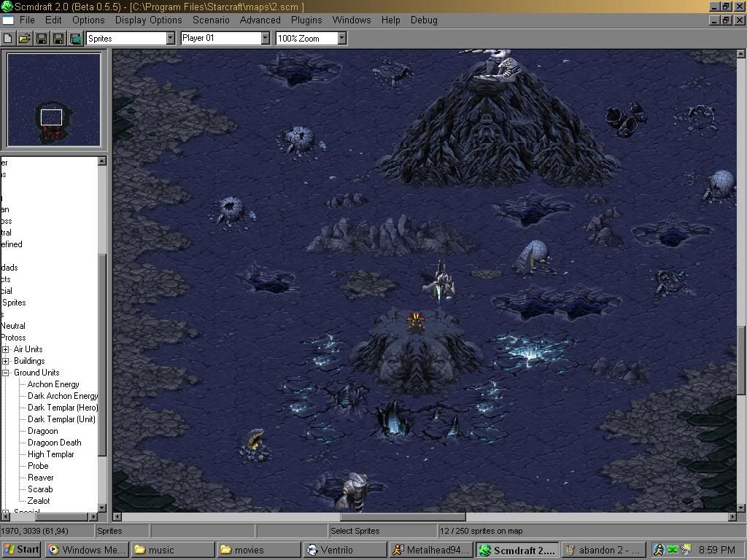Click the AIM running man tray icon
Viewport: 747px width, 560px height.
(x=659, y=550)
